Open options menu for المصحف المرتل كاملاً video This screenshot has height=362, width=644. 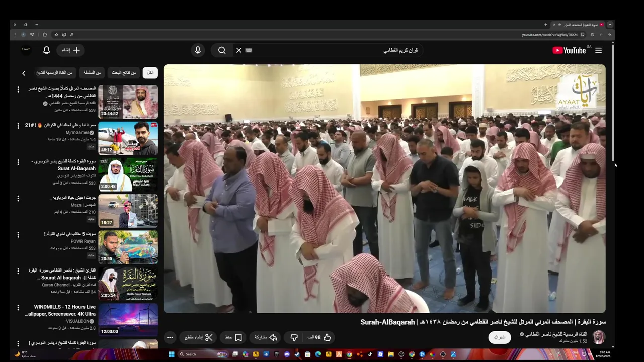18,89
